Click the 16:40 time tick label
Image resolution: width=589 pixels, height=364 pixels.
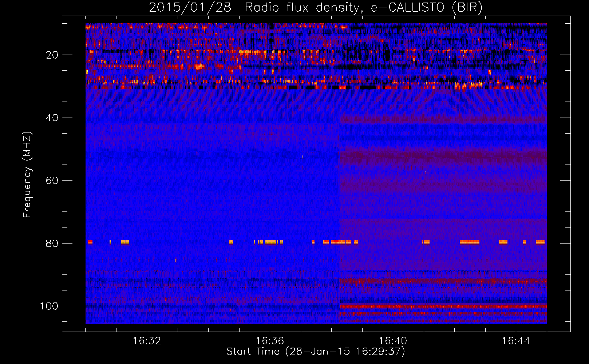coord(393,341)
